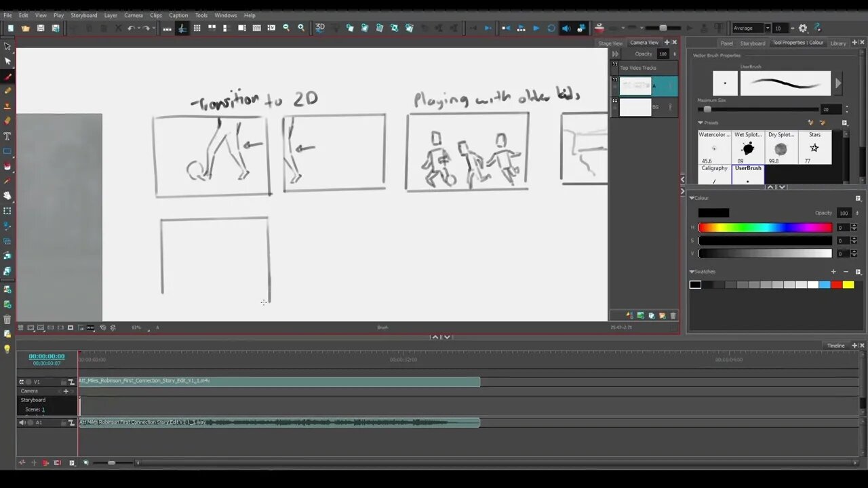Mute the A1 audio track
Screen dimensions: 868x488
(x=22, y=422)
